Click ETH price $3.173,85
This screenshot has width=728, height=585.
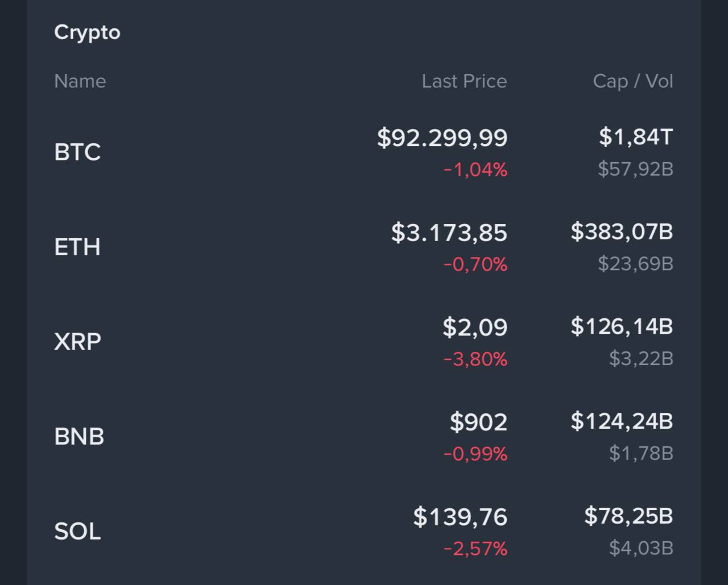pos(449,233)
